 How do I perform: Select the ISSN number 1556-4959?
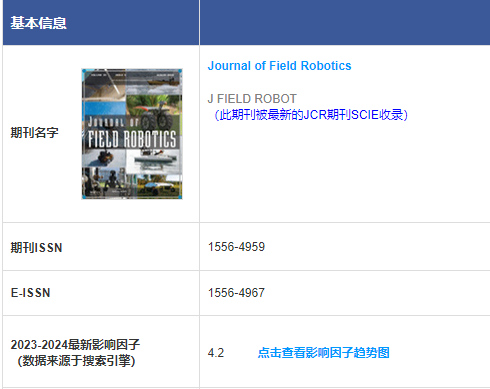point(236,247)
